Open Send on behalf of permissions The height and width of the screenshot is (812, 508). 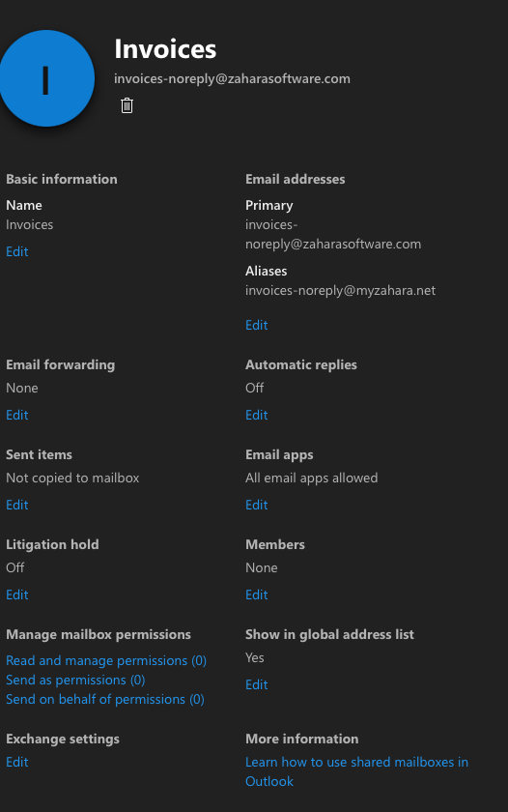[105, 700]
